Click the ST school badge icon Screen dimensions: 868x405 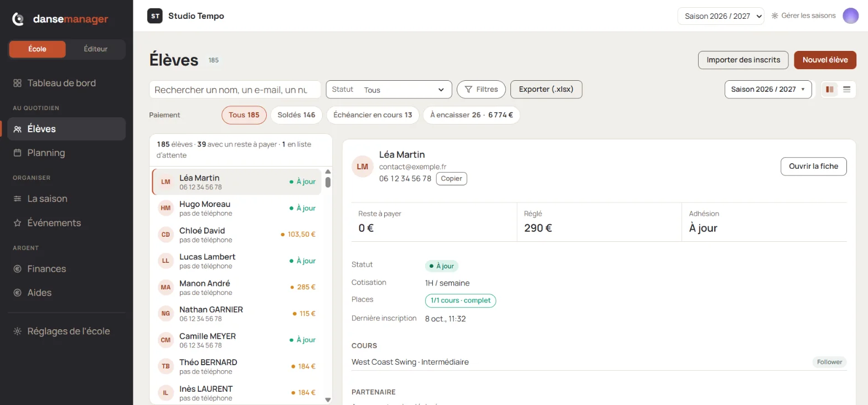pyautogui.click(x=155, y=16)
